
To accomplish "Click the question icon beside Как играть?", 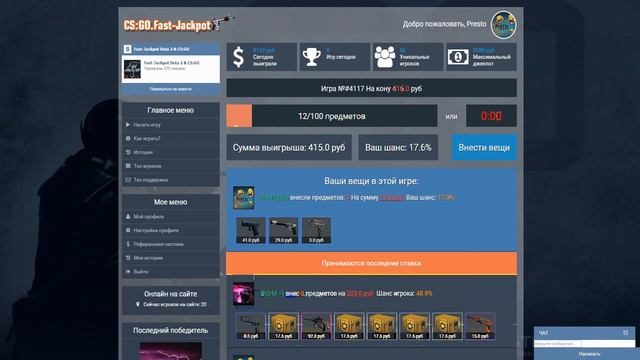I will pos(128,138).
